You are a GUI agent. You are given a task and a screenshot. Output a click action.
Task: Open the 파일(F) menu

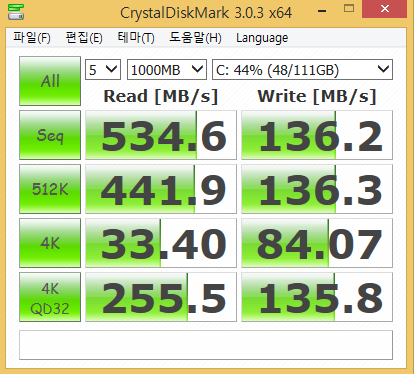(x=32, y=38)
